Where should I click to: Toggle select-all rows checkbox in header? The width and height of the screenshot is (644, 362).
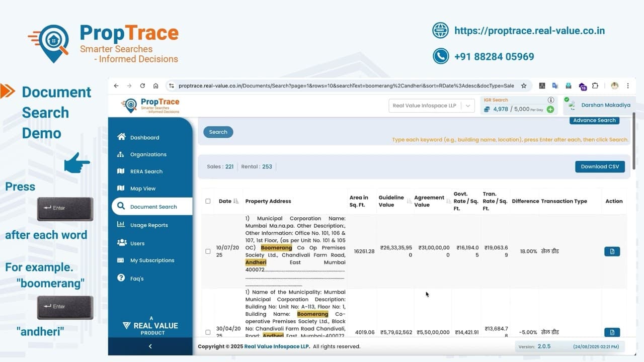(208, 201)
